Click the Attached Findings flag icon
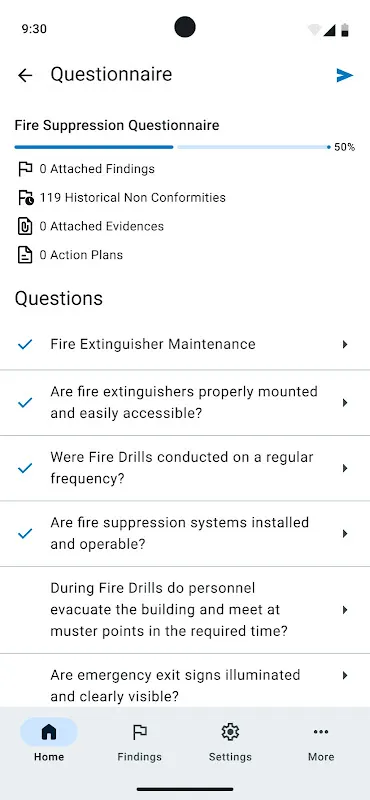Image resolution: width=370 pixels, height=800 pixels. click(25, 169)
